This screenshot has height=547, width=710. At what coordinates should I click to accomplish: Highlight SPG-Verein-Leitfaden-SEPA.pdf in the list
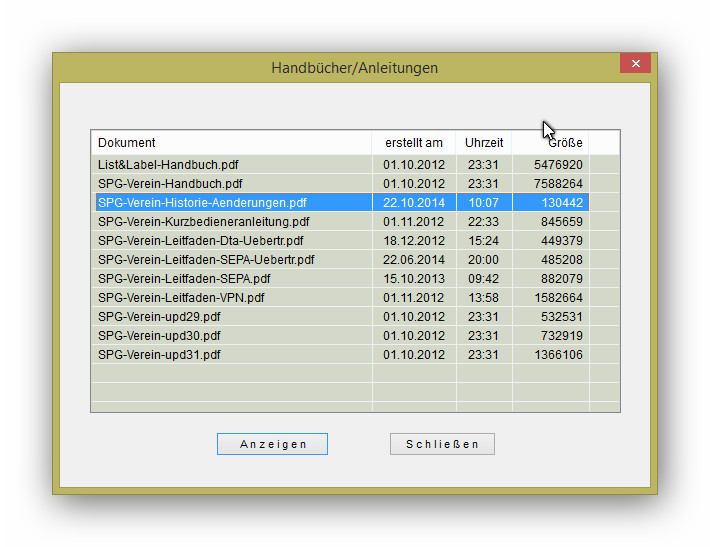(x=184, y=279)
